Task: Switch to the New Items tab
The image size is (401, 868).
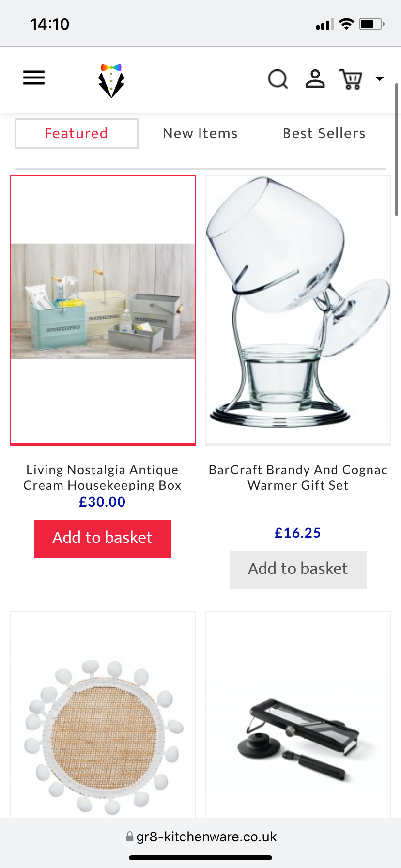Action: tap(200, 133)
